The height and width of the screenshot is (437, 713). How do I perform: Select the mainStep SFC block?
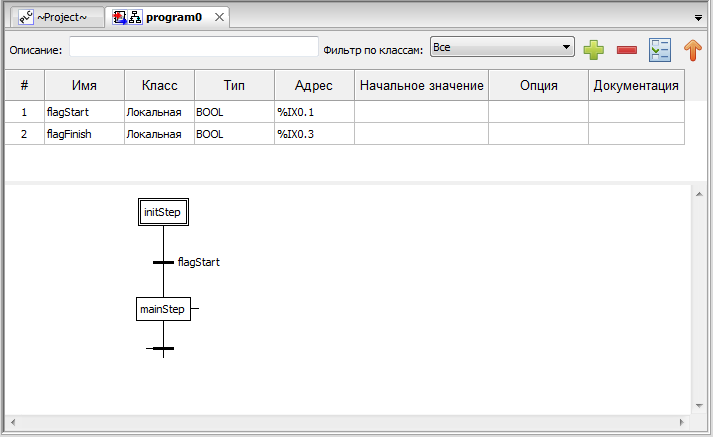[162, 309]
